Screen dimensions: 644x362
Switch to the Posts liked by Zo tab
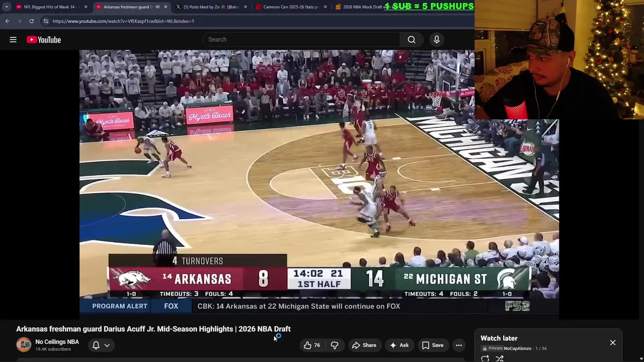tap(211, 7)
